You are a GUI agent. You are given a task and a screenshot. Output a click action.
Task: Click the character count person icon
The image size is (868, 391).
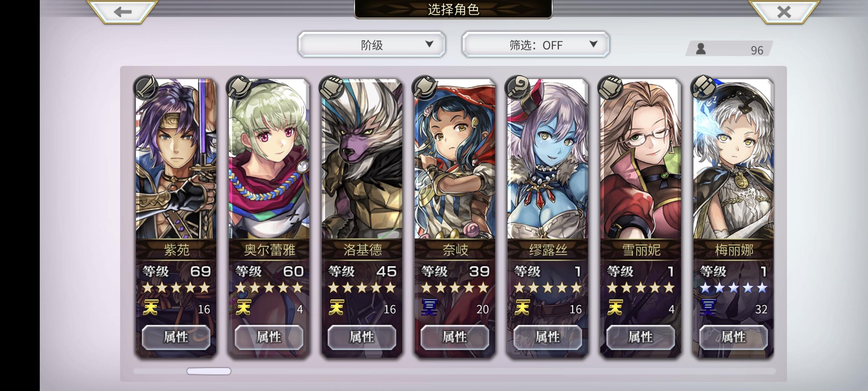pos(701,49)
